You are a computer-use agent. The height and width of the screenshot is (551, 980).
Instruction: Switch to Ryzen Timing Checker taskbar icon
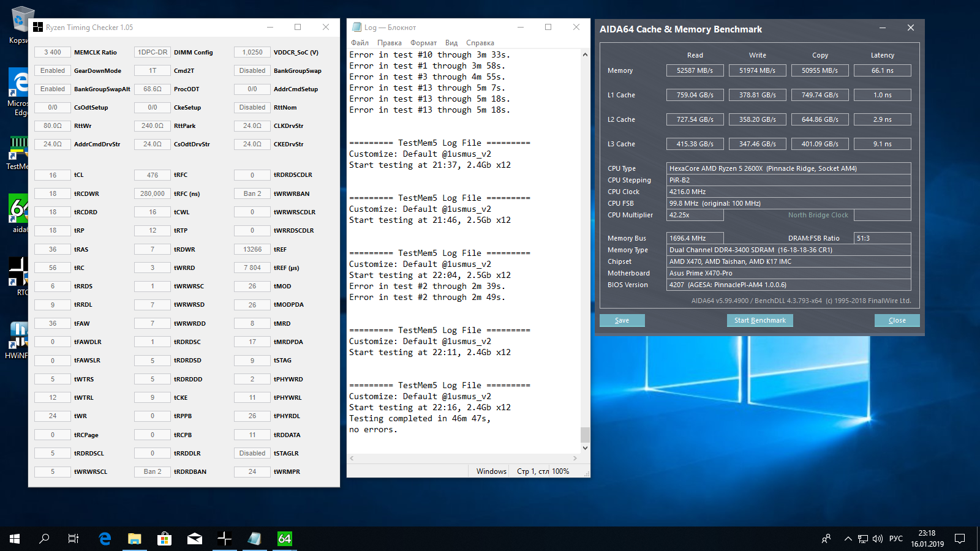[224, 539]
